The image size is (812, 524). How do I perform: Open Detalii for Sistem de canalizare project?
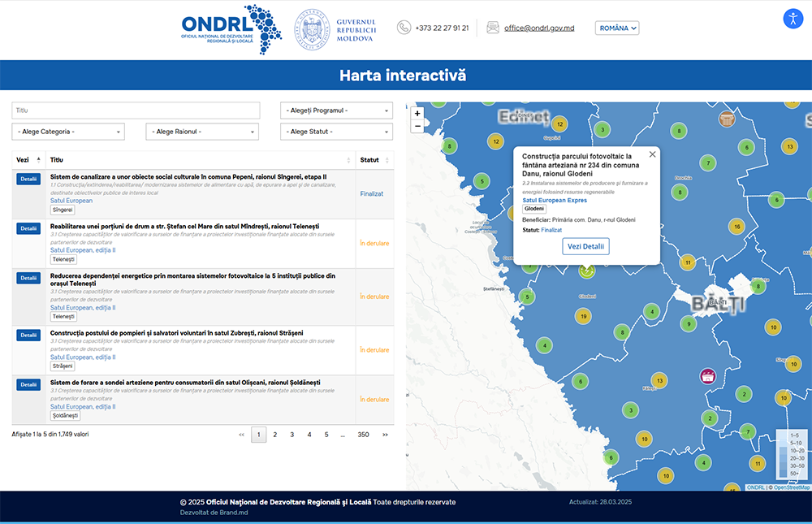(28, 180)
